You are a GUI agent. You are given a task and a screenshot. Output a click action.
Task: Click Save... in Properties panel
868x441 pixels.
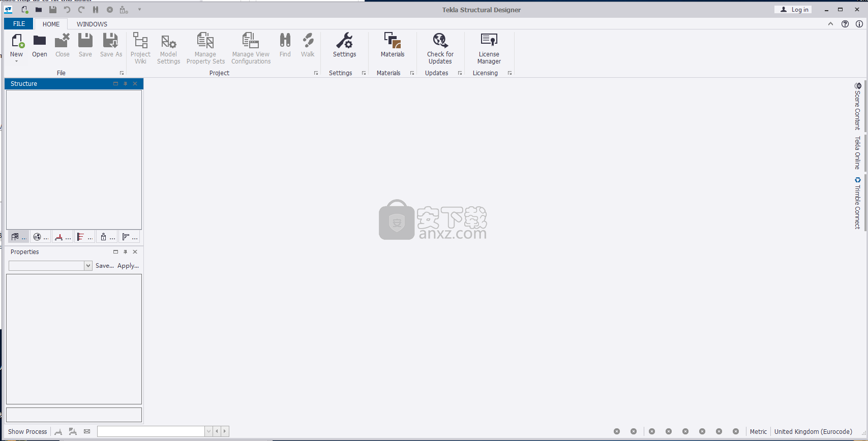[105, 266]
